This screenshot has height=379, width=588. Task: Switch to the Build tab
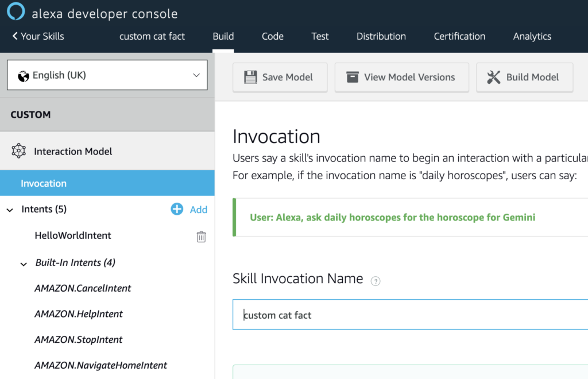point(223,36)
